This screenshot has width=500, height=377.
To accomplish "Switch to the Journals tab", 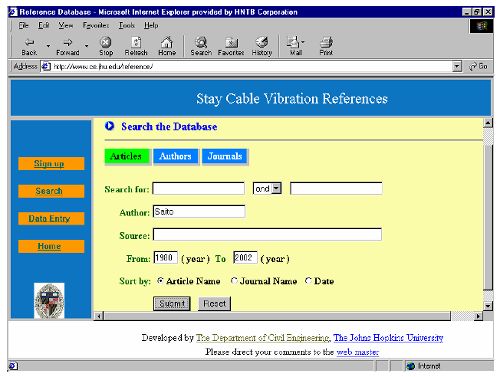I will [225, 156].
